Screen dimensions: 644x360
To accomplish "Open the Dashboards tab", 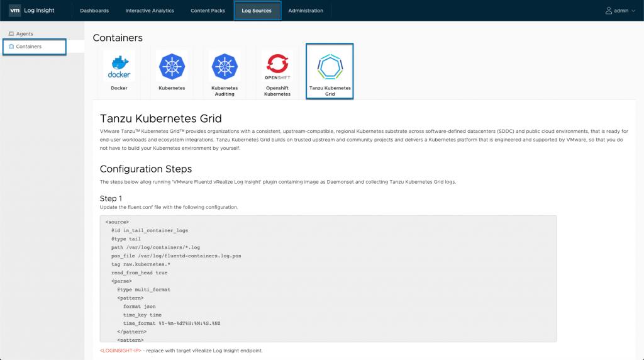I will tap(94, 11).
